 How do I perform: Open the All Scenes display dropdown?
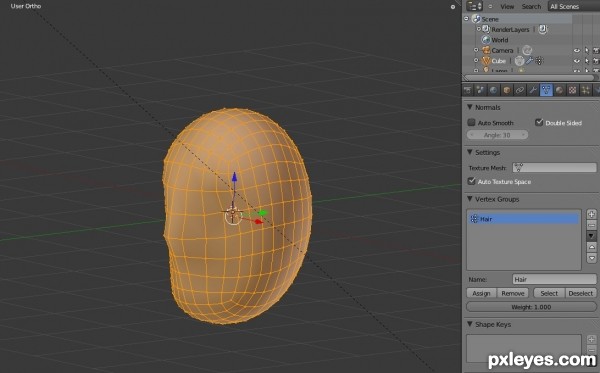coord(574,7)
